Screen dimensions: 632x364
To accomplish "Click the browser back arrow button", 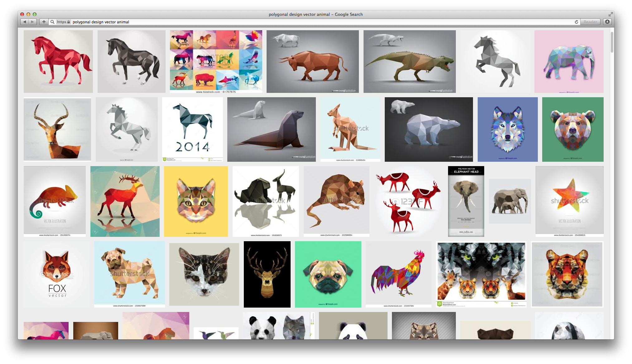I will [x=25, y=22].
